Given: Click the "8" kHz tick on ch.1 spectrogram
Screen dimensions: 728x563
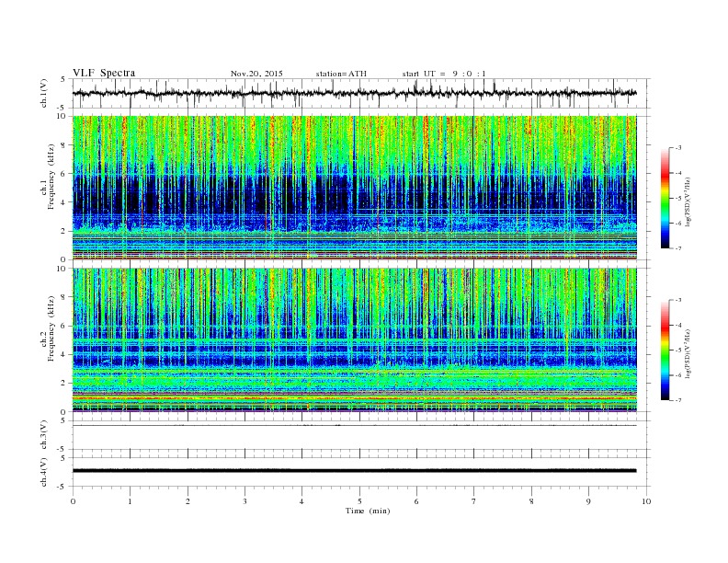Looking at the screenshot, I should point(64,145).
